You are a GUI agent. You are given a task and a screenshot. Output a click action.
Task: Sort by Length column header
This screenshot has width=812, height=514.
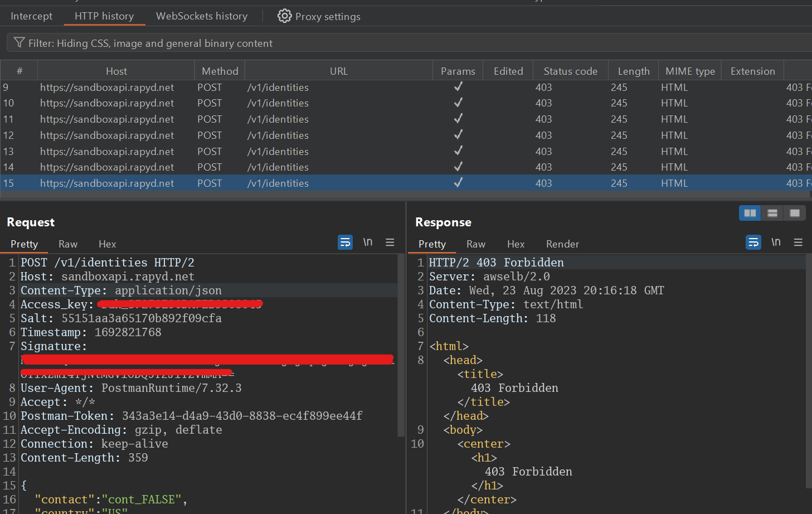tap(633, 71)
